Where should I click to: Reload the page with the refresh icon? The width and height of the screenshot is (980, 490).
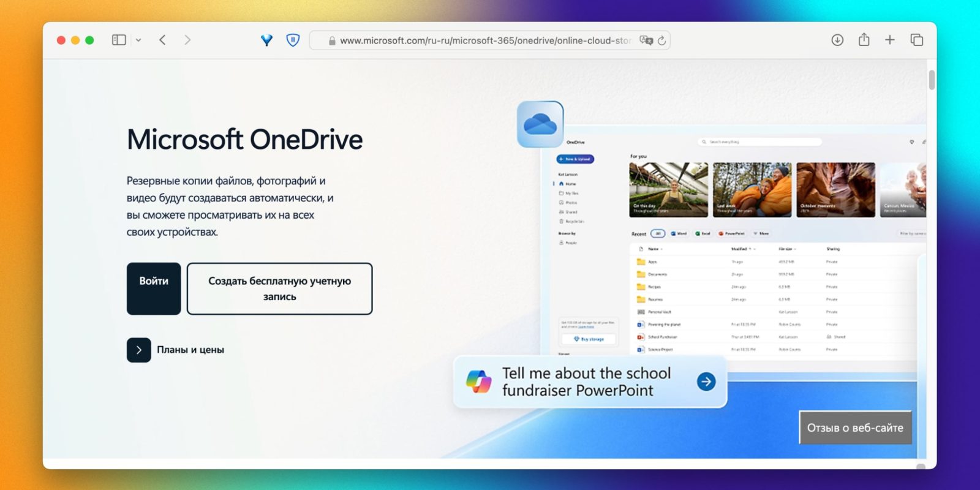click(x=661, y=40)
